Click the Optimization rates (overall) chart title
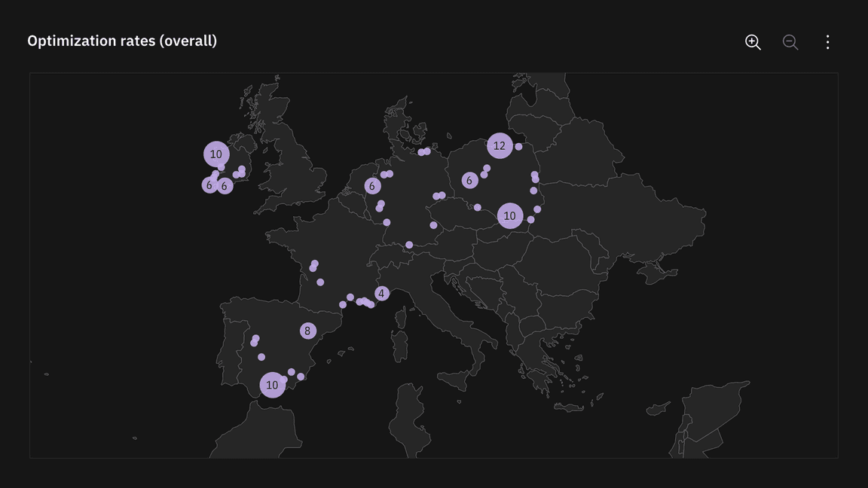The height and width of the screenshot is (488, 868). (x=122, y=41)
